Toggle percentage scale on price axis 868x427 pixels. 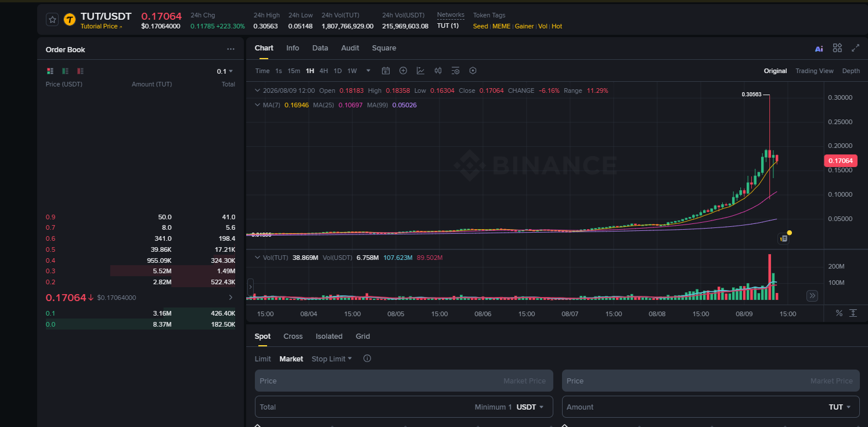click(839, 313)
